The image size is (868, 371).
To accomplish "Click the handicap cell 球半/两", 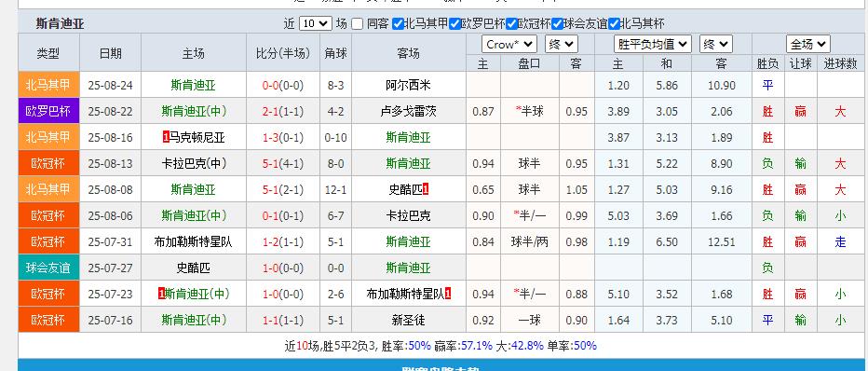I will click(x=530, y=241).
